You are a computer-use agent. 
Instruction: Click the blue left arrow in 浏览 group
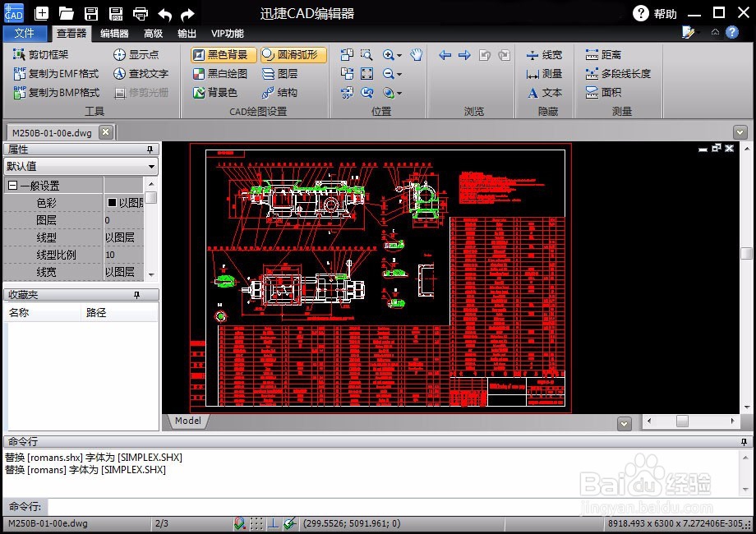pyautogui.click(x=445, y=55)
